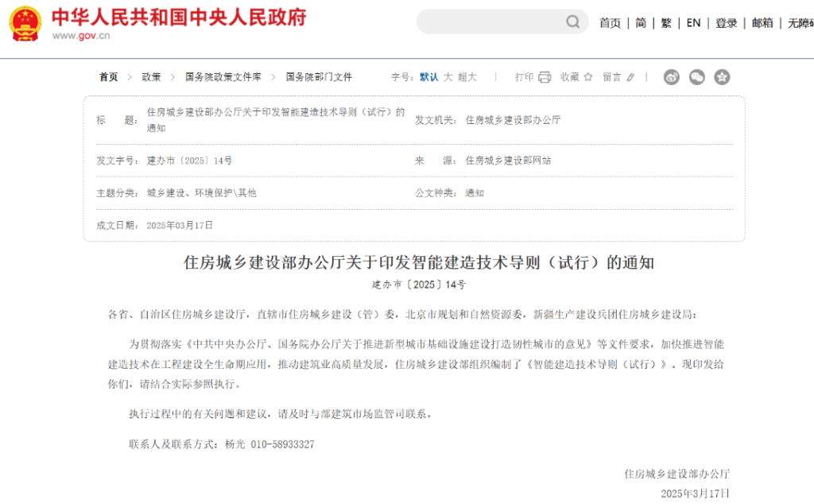Image resolution: width=814 pixels, height=504 pixels.
Task: Open 政策 breadcrumb link
Action: tap(151, 77)
